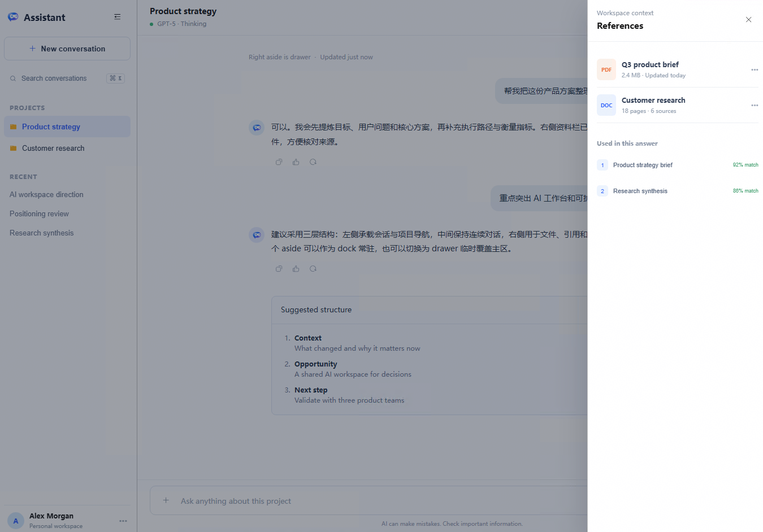Click the 92% match label
Viewport: 763px width, 532px height.
[745, 165]
